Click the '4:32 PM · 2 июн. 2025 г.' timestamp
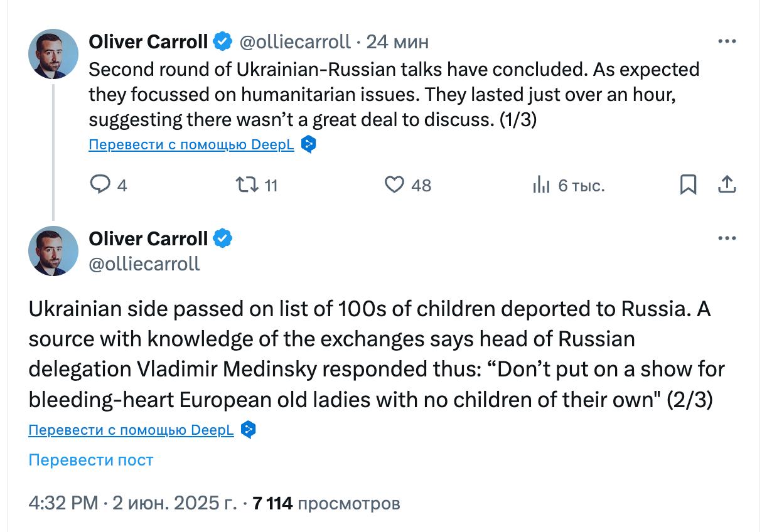 pyautogui.click(x=132, y=503)
